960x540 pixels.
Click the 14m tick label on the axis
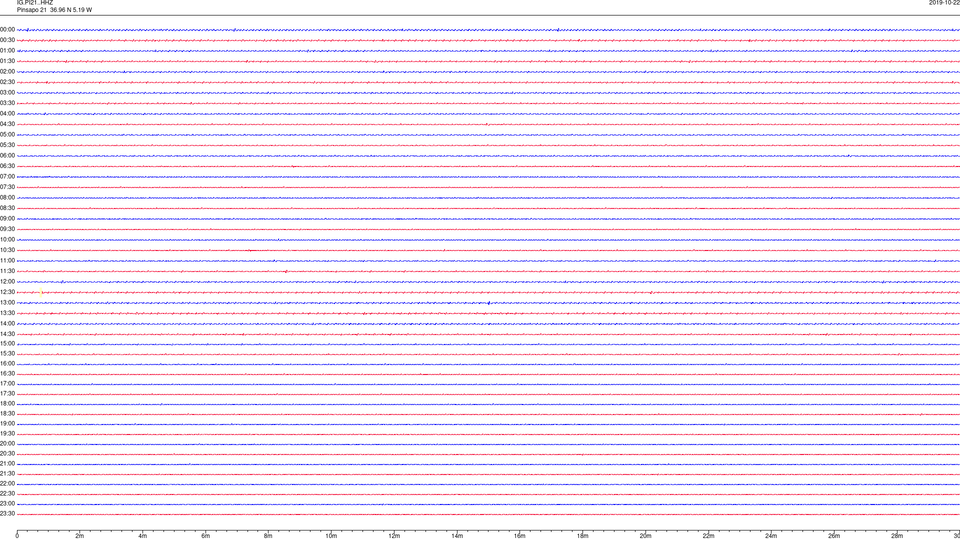457,536
